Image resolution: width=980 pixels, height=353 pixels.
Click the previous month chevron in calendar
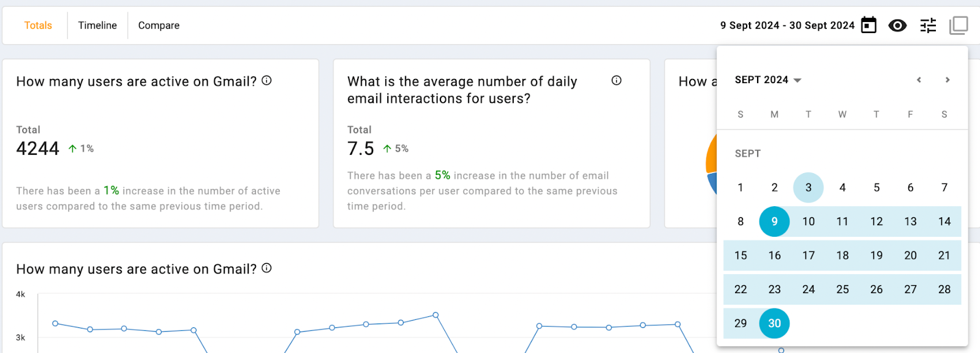918,80
